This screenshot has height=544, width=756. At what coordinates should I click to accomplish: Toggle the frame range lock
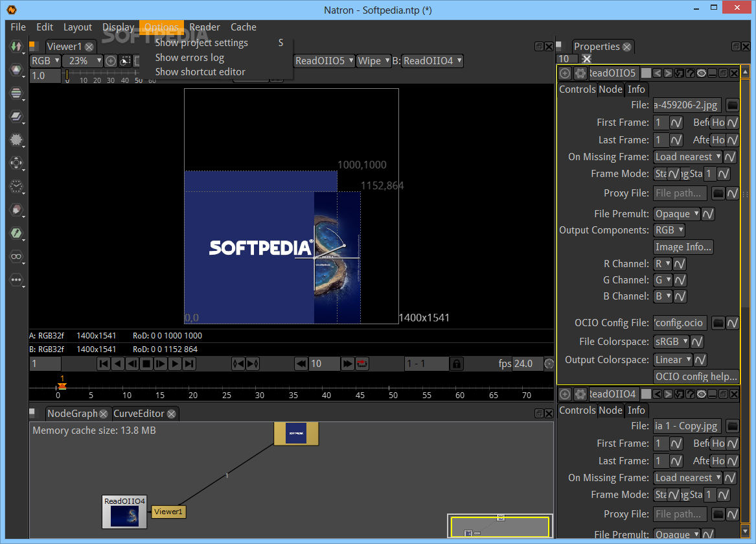point(456,364)
